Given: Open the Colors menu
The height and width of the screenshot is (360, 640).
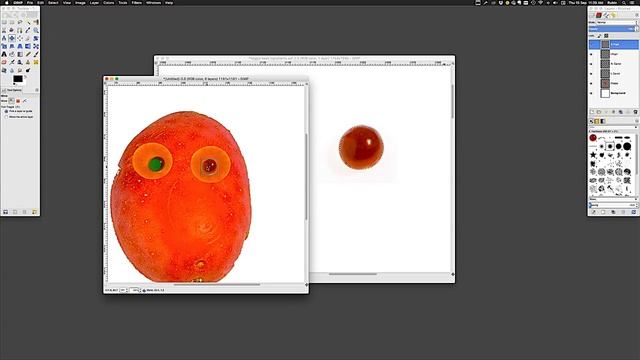Looking at the screenshot, I should coord(109,2).
